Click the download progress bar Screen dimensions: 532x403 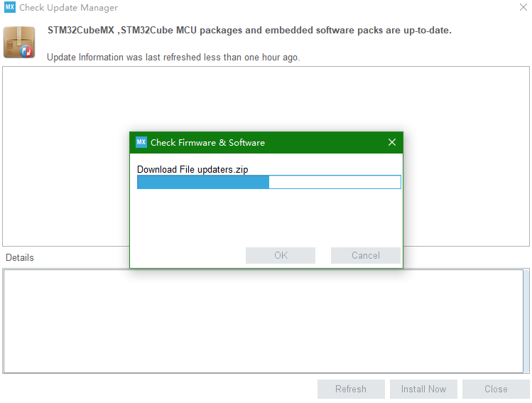point(269,182)
